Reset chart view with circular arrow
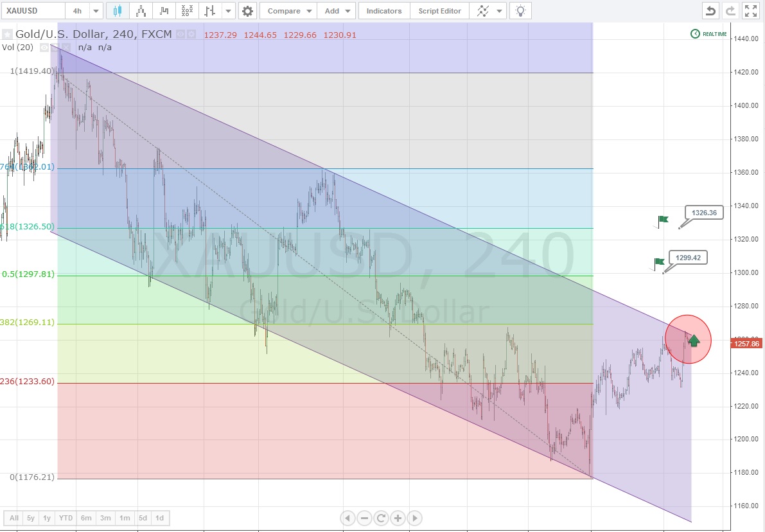This screenshot has width=765, height=532. click(381, 518)
